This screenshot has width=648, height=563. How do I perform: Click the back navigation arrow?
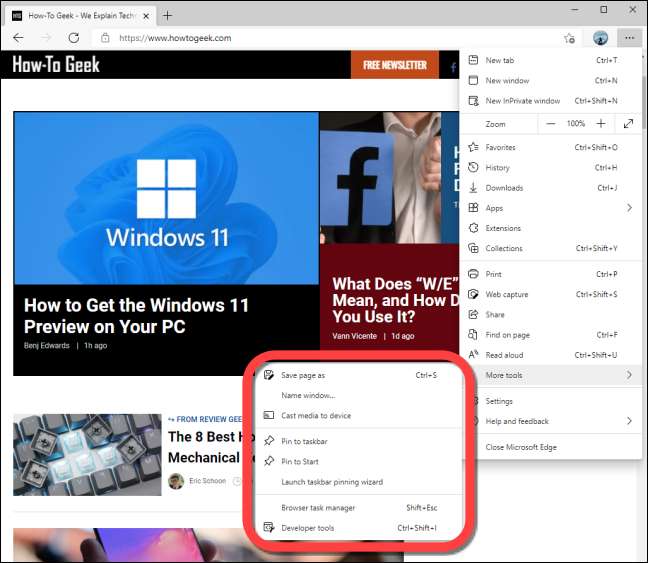click(18, 38)
